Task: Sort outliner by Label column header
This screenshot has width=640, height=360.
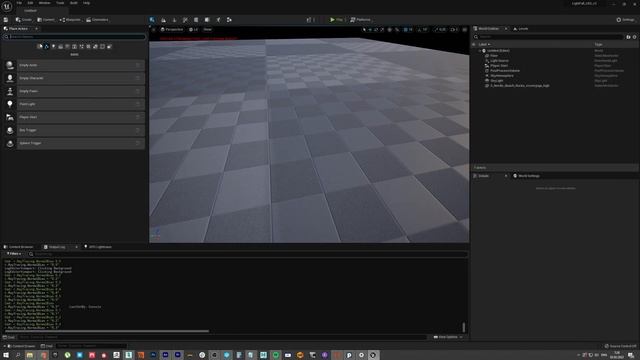Action: [x=484, y=44]
